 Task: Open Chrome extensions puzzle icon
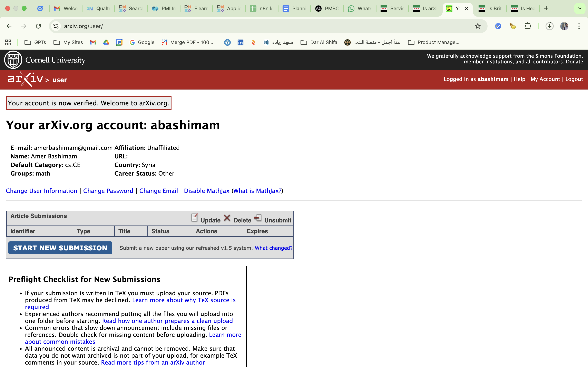coord(528,26)
